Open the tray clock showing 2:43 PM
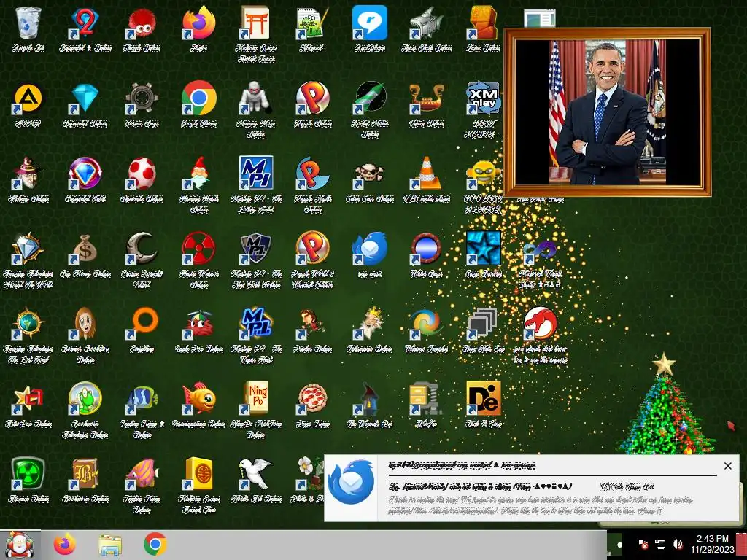This screenshot has height=560, width=747. coord(712,544)
